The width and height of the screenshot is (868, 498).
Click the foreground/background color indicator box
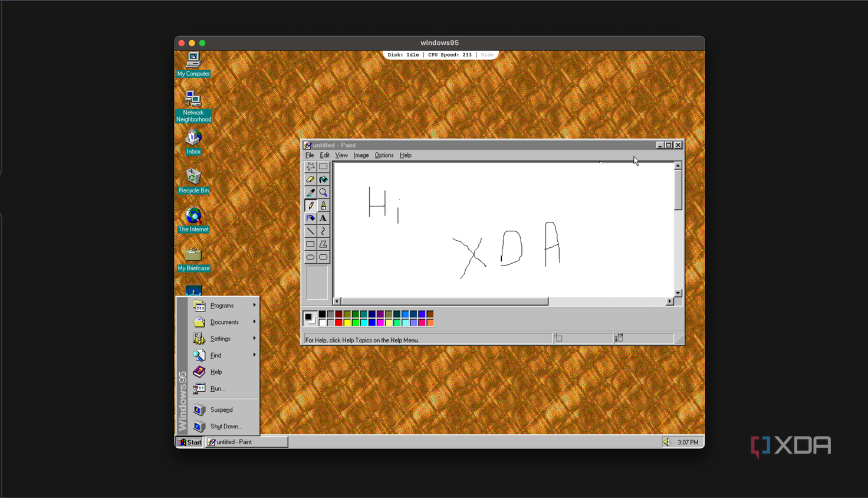[x=310, y=319]
